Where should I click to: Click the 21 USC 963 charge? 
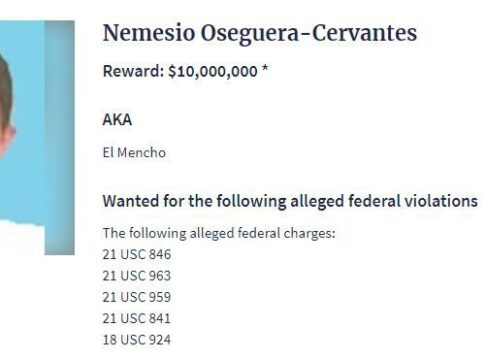pos(137,276)
